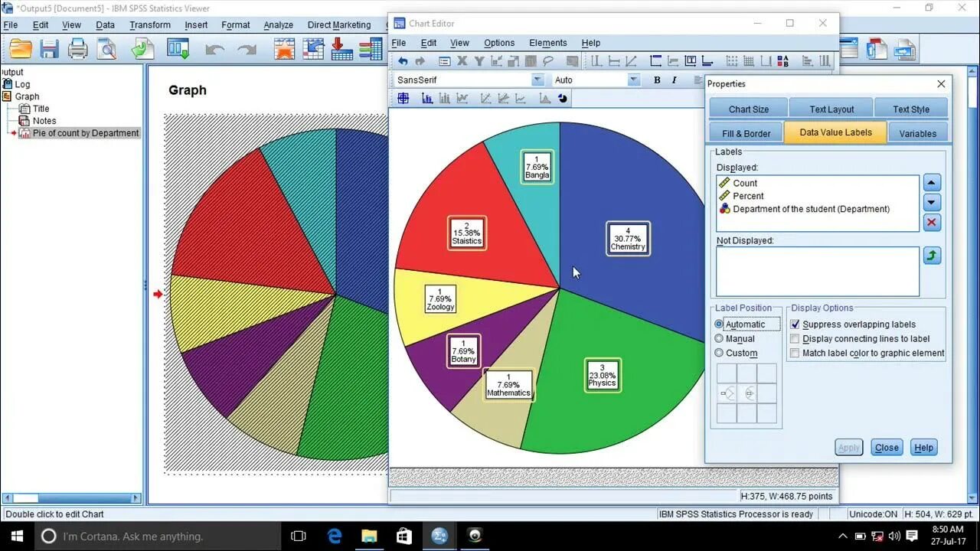
Task: Switch to Chart Size tab
Action: (x=749, y=109)
